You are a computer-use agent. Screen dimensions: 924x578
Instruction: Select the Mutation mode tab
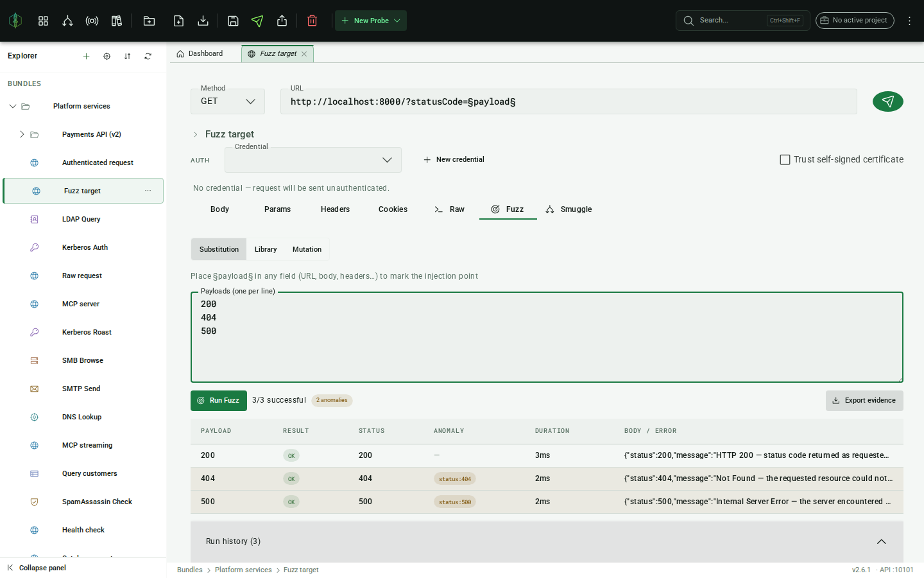coord(307,249)
